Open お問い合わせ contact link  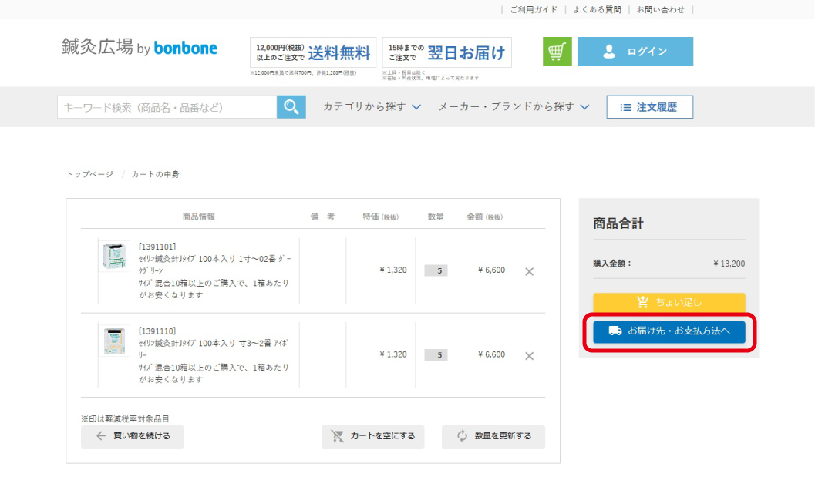tap(660, 10)
